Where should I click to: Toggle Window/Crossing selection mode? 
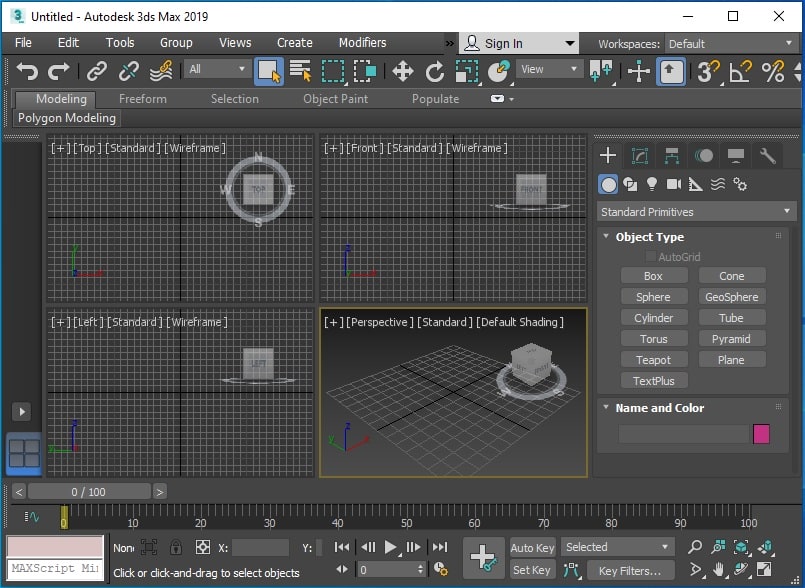pos(365,71)
